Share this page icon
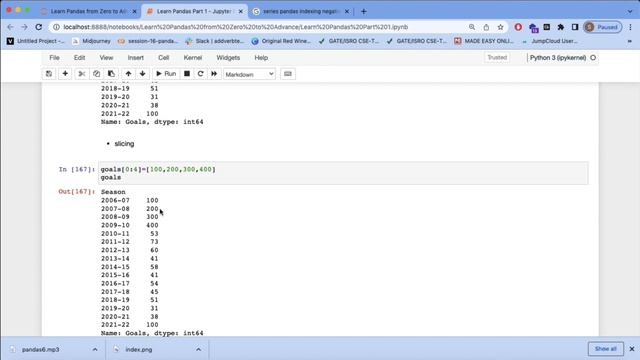 (486, 27)
